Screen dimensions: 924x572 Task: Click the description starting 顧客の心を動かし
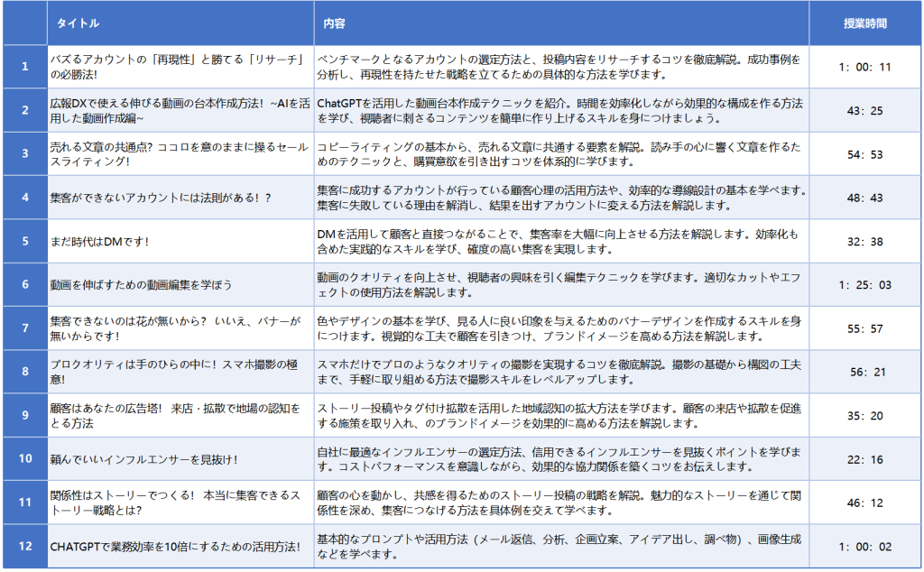point(559,503)
